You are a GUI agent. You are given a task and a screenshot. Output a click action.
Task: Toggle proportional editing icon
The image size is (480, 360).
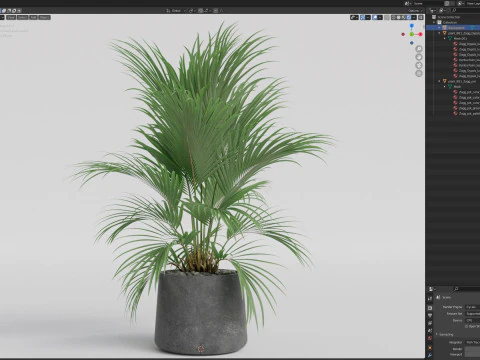(x=216, y=11)
